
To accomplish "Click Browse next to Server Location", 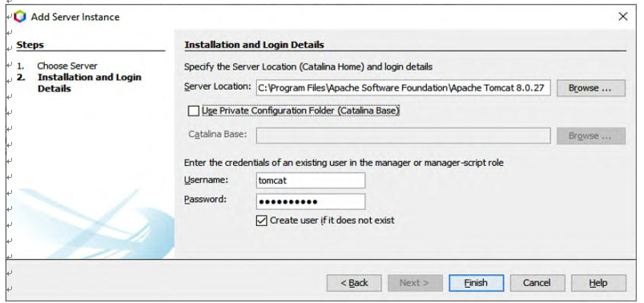I will [x=590, y=88].
